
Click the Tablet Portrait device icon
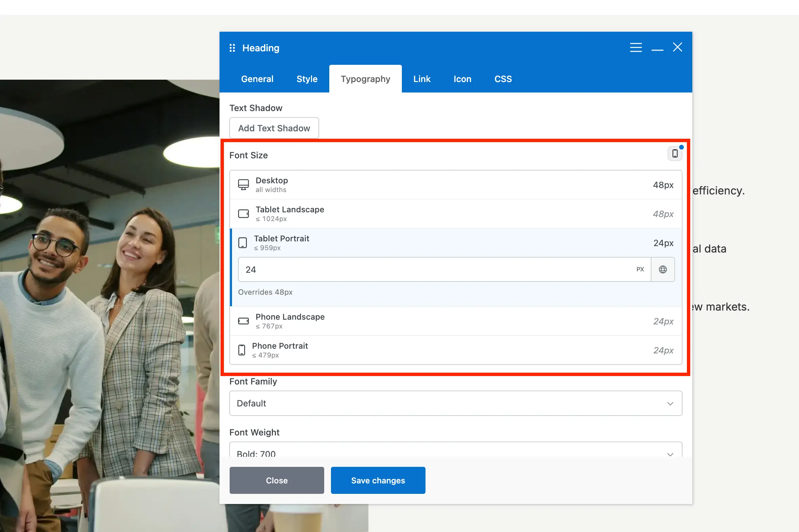coord(242,243)
